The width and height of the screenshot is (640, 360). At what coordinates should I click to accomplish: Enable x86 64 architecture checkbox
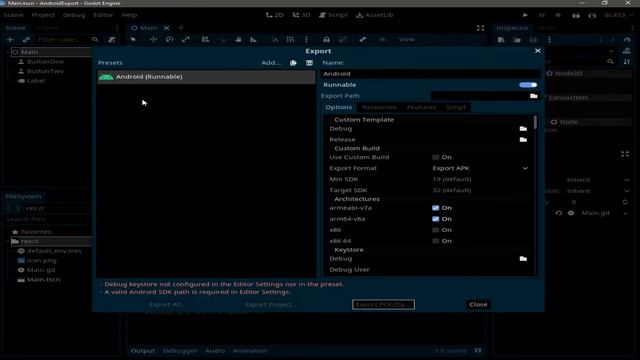[436, 241]
